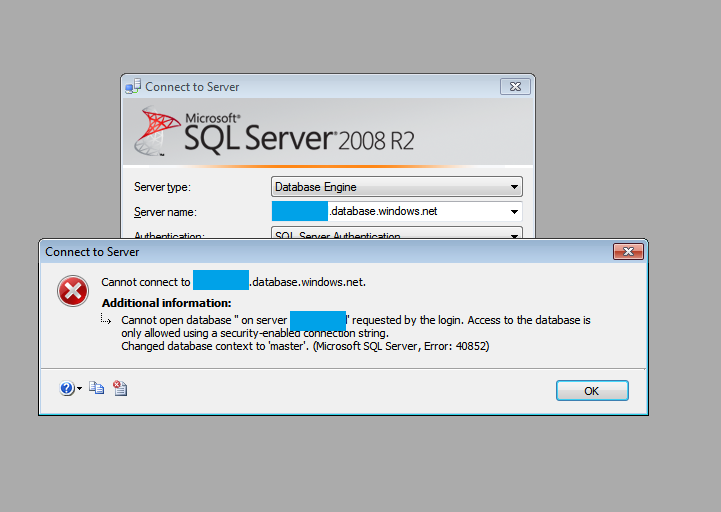
Task: Click the SQL Server 2008 R2 logo
Action: pyautogui.click(x=274, y=131)
